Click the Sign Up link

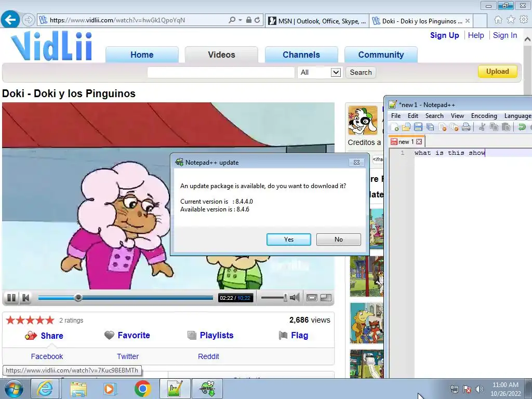445,35
